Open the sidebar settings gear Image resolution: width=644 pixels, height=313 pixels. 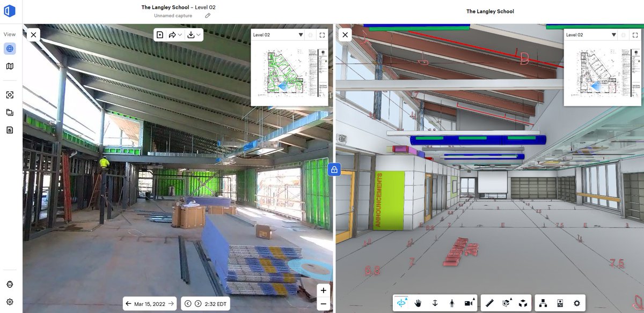click(10, 302)
